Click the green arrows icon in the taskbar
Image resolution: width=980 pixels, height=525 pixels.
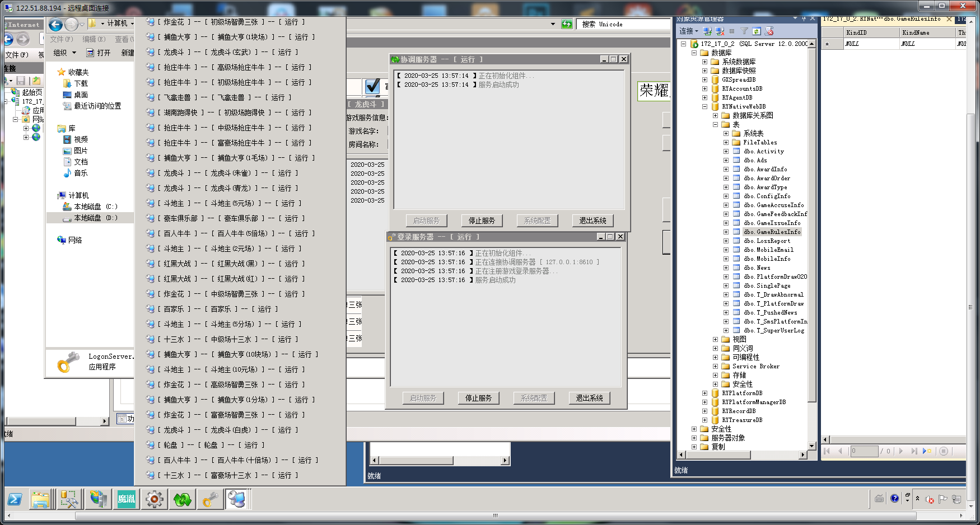182,499
